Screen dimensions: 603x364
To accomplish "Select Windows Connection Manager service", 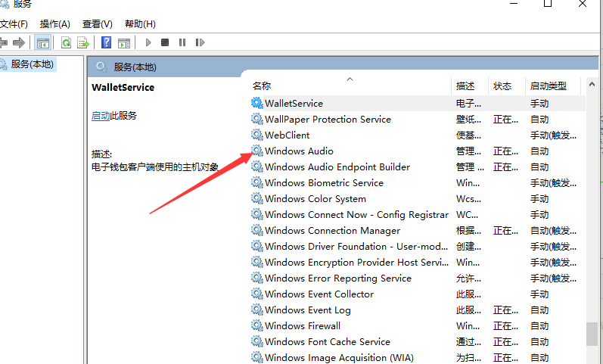I will coord(418,231).
